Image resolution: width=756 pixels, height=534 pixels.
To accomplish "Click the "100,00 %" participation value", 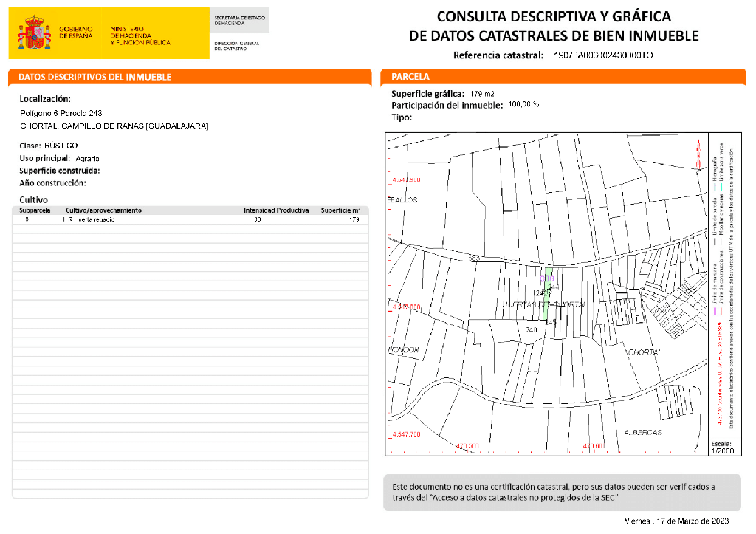I will tap(523, 104).
